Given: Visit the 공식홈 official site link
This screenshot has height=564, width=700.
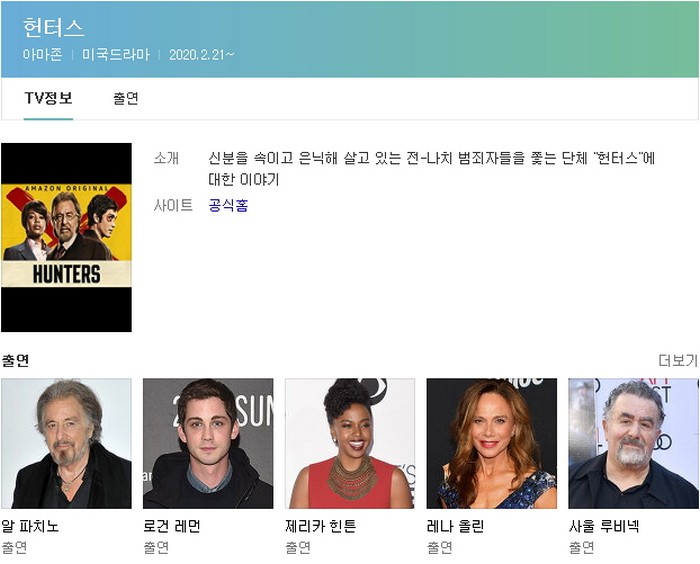Looking at the screenshot, I should 228,205.
